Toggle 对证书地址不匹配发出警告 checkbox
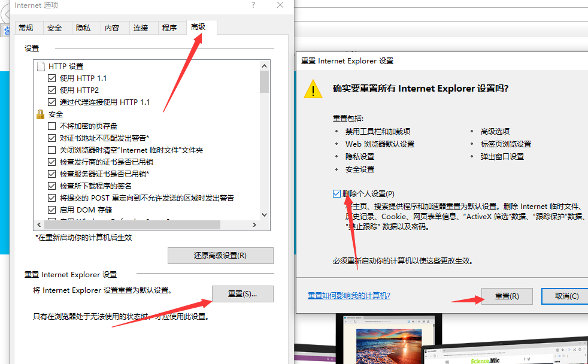Viewport: 588px width, 364px height. tap(51, 138)
